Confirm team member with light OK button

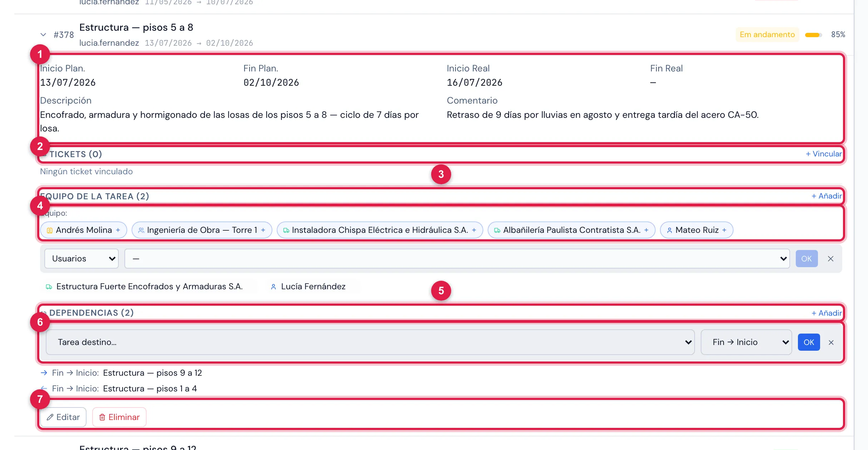[x=807, y=259]
